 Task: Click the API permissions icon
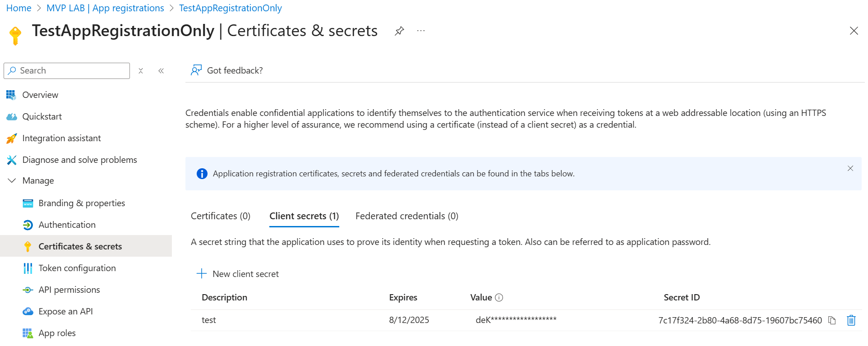(28, 290)
